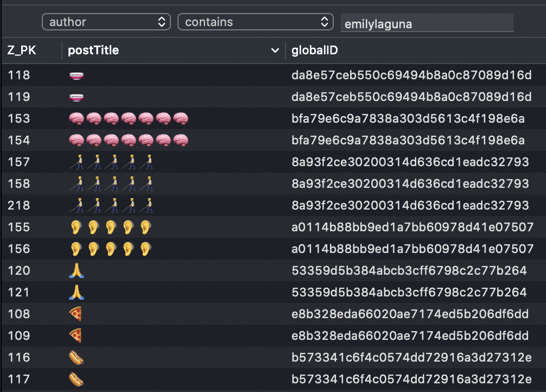
Task: Sort by the postTitle column header
Action: (x=93, y=50)
